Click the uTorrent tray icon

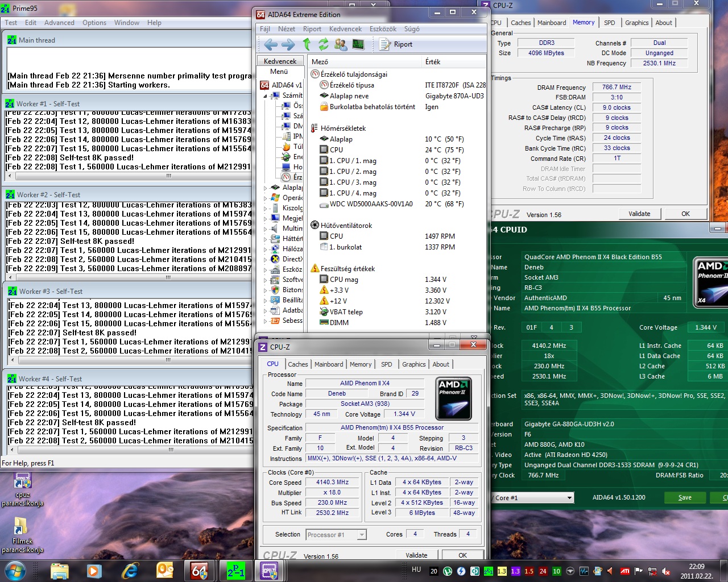448,571
